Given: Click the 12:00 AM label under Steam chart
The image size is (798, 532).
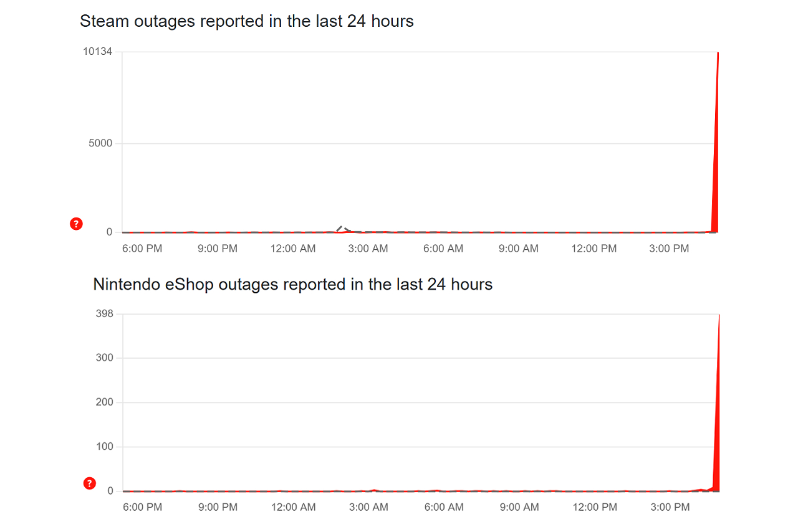Looking at the screenshot, I should 293,249.
